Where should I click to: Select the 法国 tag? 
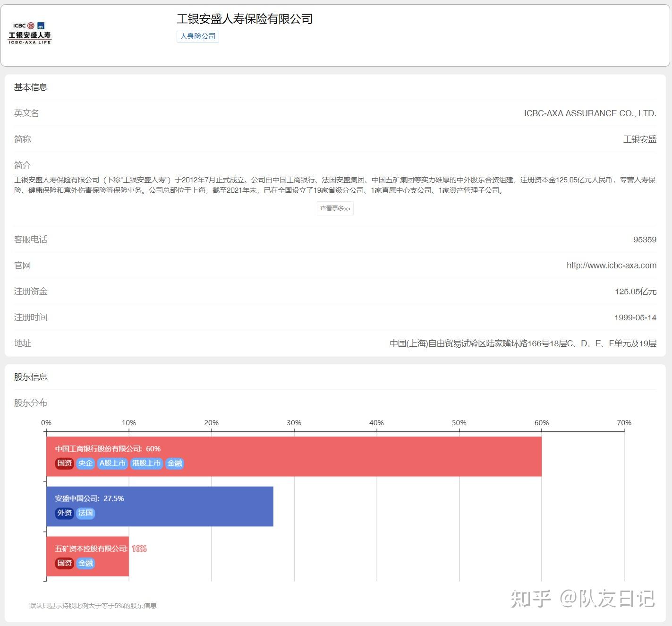[85, 513]
